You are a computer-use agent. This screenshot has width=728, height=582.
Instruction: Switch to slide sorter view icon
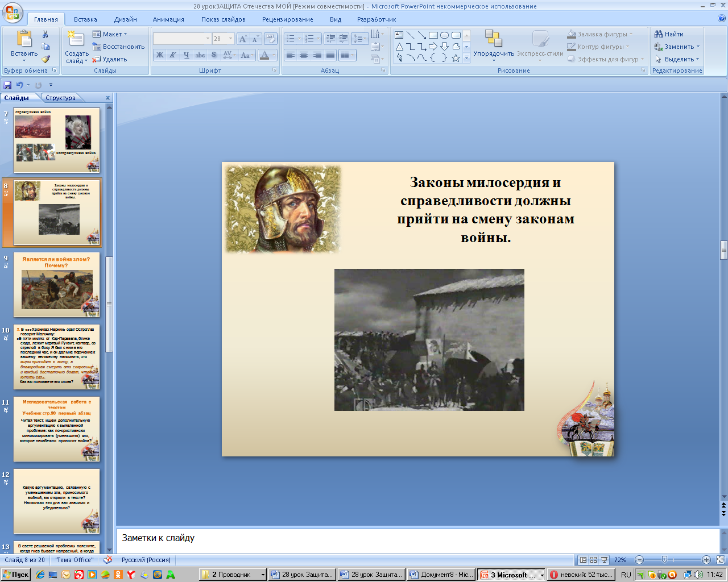tap(593, 560)
